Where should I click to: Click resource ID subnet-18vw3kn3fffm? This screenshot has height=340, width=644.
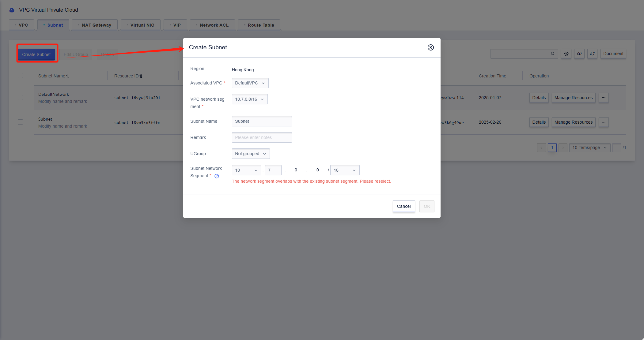pos(137,123)
